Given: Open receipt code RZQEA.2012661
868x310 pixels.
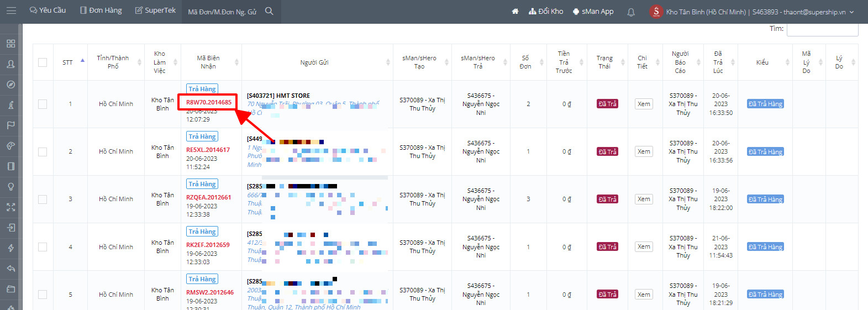Looking at the screenshot, I should pos(208,197).
